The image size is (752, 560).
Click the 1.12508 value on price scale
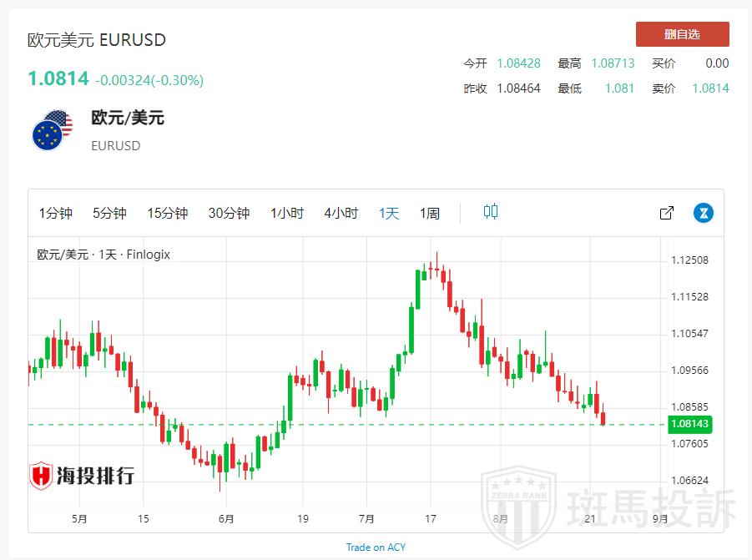pos(689,260)
